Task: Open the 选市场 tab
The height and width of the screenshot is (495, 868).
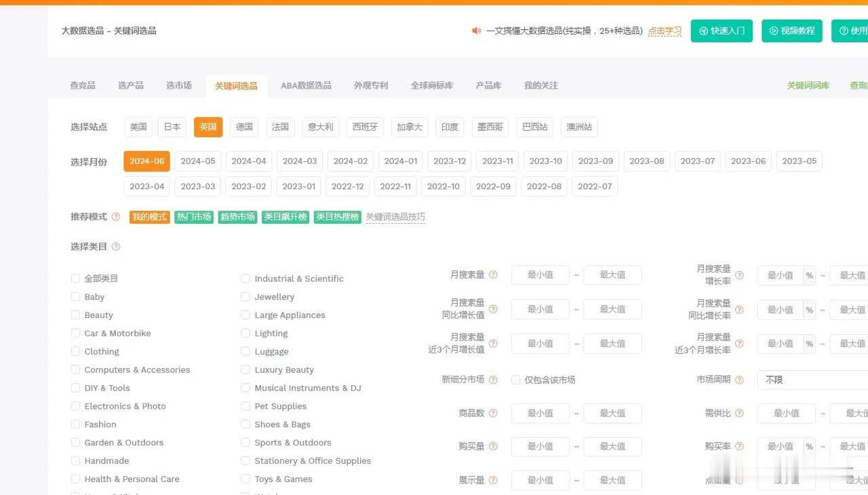Action: [179, 85]
